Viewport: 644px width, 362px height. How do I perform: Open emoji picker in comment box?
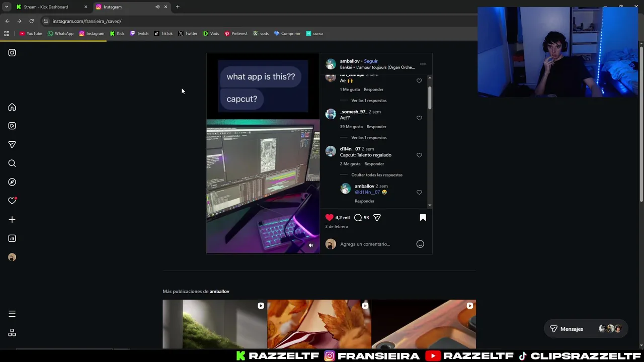420,244
